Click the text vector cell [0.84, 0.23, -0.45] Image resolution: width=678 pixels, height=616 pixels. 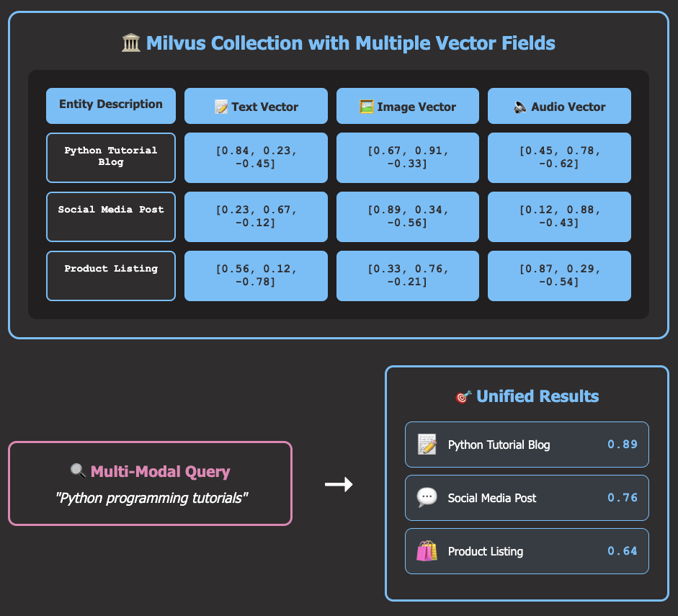click(x=256, y=157)
